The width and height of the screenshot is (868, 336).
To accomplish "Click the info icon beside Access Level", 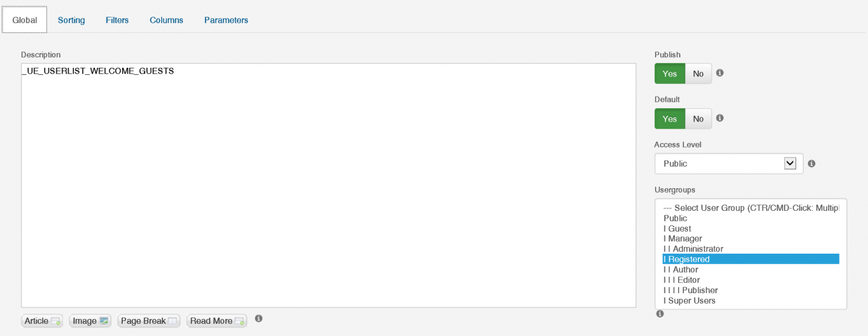I will point(811,164).
